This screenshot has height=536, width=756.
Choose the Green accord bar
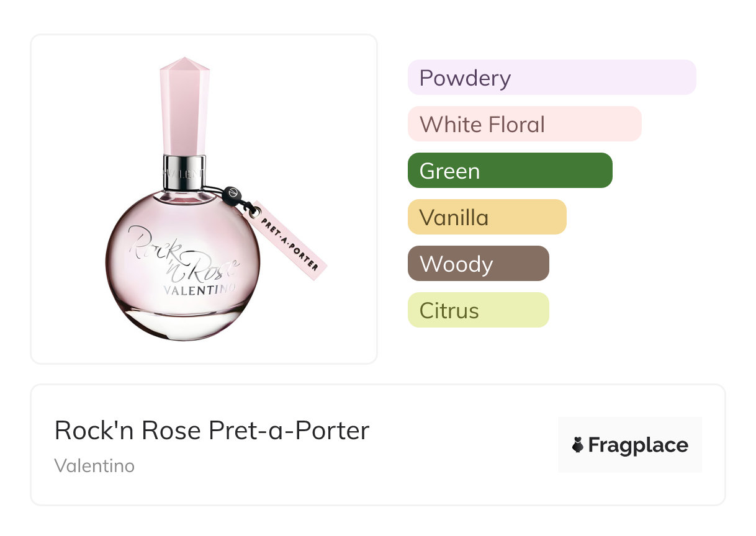[510, 171]
